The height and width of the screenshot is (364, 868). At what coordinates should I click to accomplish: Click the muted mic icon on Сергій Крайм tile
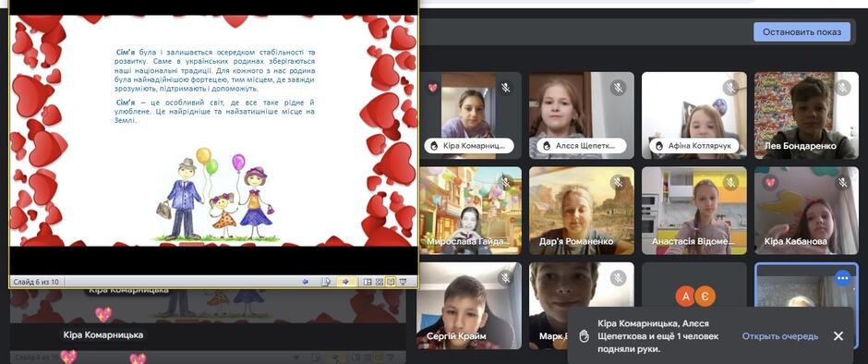505,277
